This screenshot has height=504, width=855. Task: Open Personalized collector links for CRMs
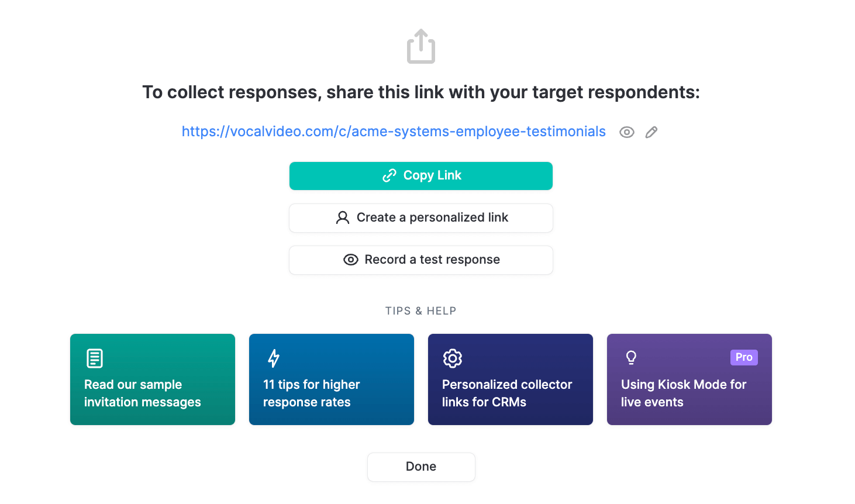(510, 379)
